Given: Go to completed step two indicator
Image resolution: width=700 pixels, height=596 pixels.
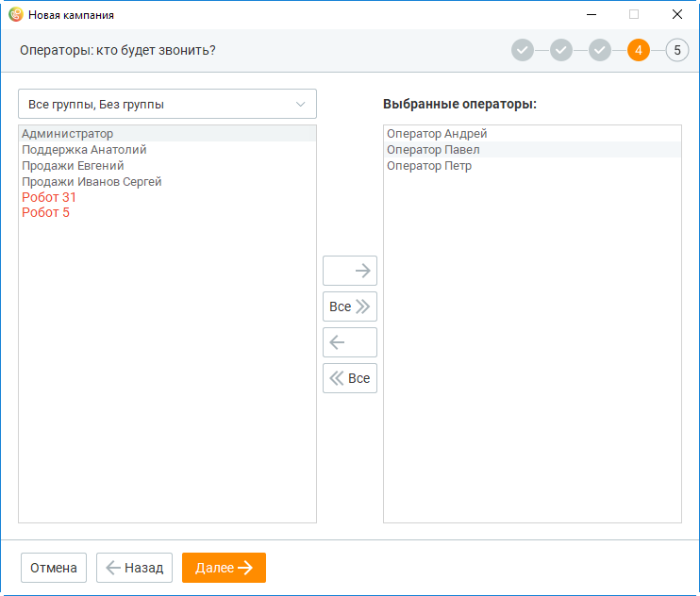Looking at the screenshot, I should click(x=561, y=50).
